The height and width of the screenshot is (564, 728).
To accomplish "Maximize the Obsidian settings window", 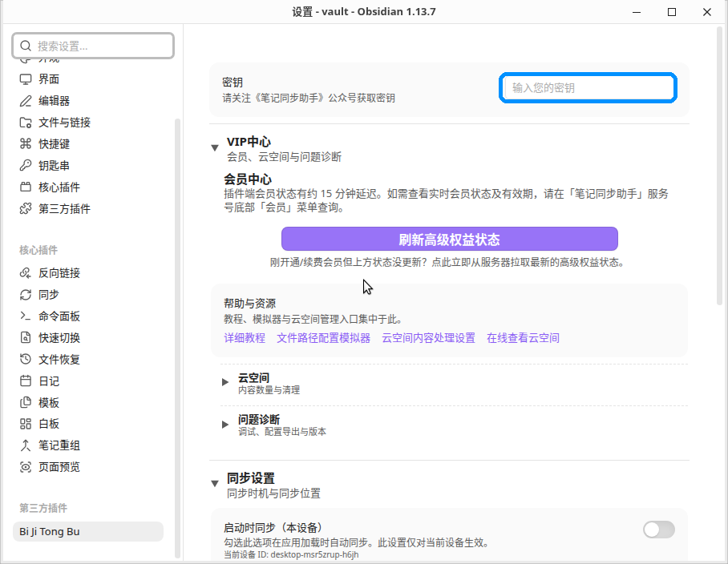I will [x=671, y=12].
